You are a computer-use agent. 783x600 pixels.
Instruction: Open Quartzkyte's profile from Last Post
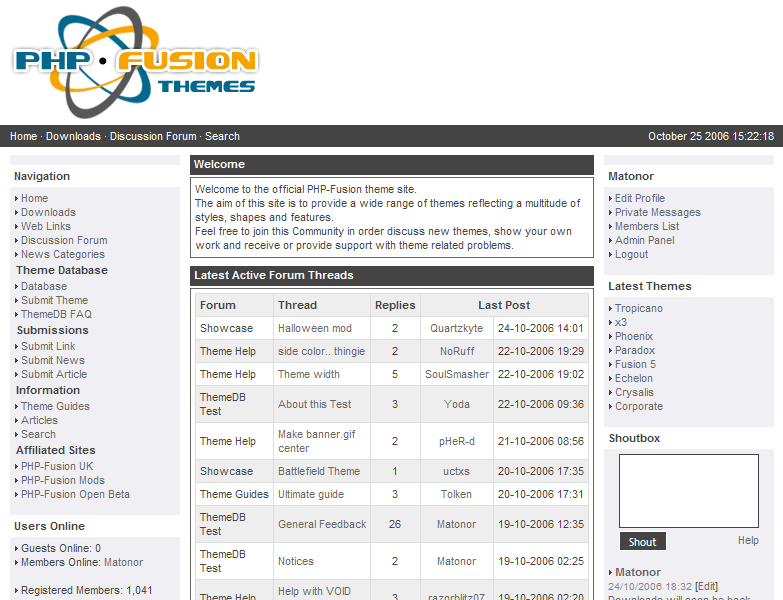[x=456, y=328]
